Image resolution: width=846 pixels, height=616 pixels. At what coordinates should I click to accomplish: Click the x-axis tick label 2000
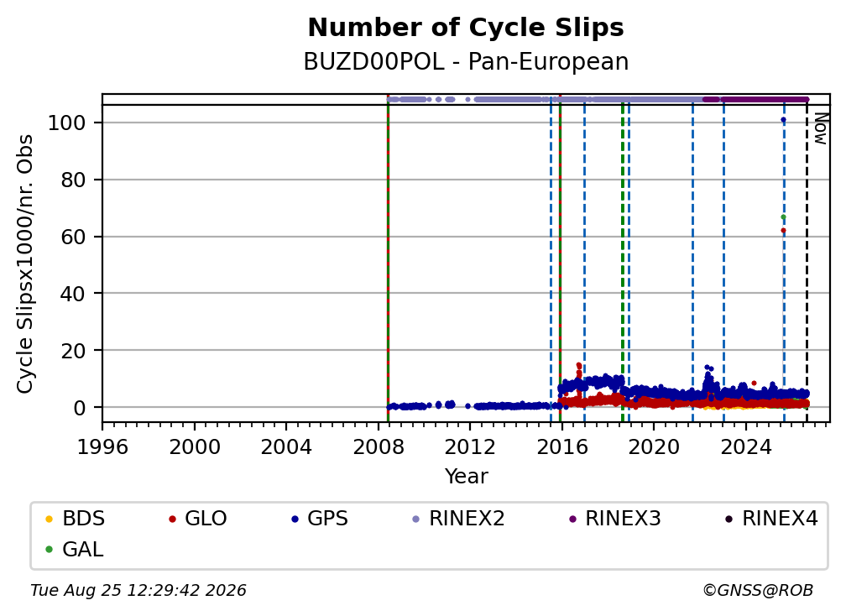click(194, 447)
